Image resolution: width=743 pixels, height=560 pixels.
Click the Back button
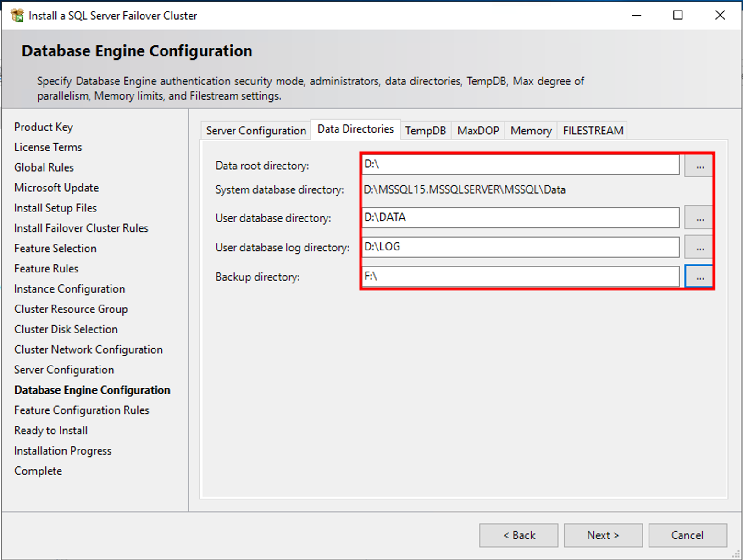[x=519, y=535]
